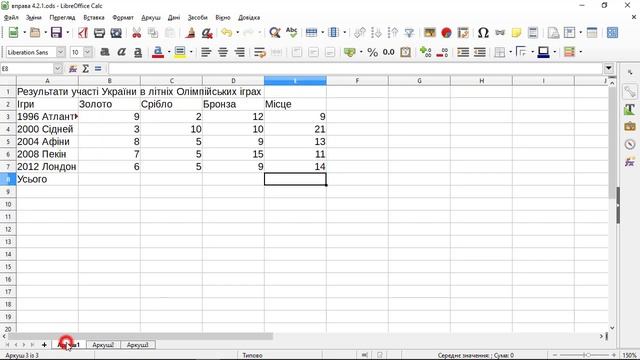Insert an image

(429, 33)
